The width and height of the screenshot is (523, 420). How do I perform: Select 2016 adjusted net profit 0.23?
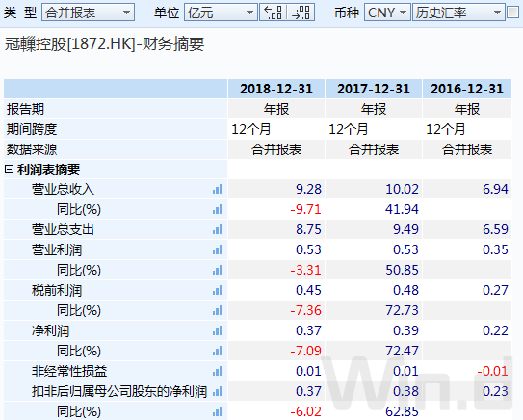(x=495, y=391)
